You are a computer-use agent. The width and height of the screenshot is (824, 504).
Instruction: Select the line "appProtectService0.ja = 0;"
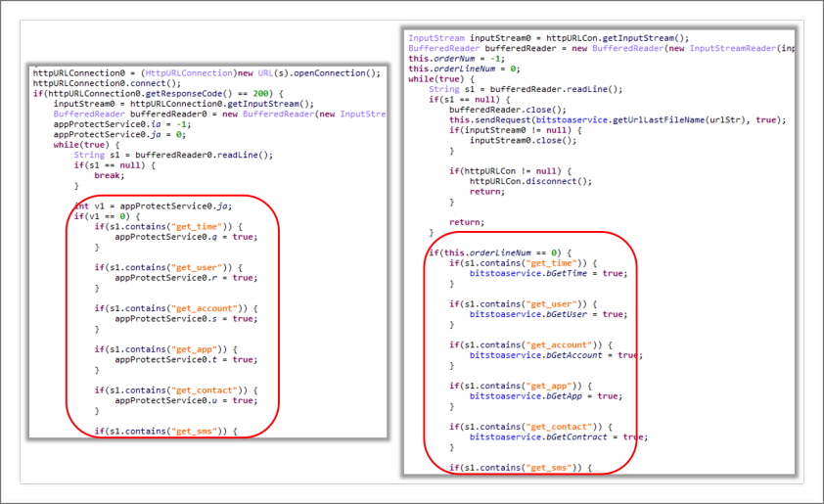click(119, 134)
